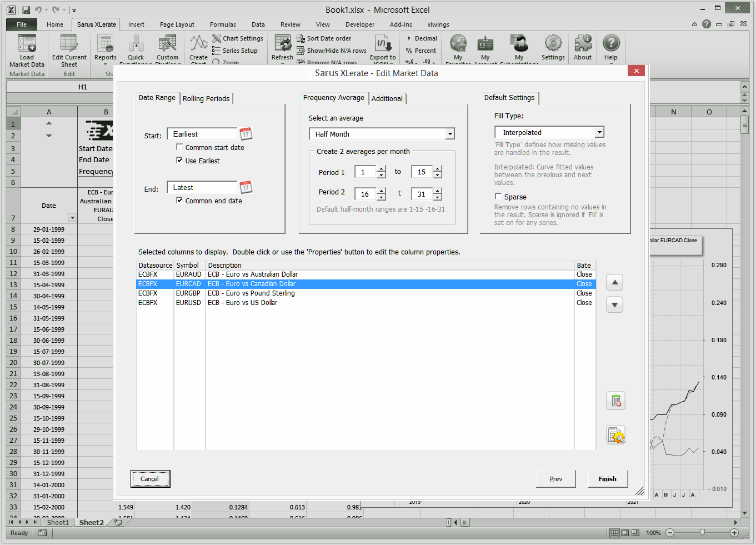Move selected column down with arrow
This screenshot has height=545, width=756.
614,304
